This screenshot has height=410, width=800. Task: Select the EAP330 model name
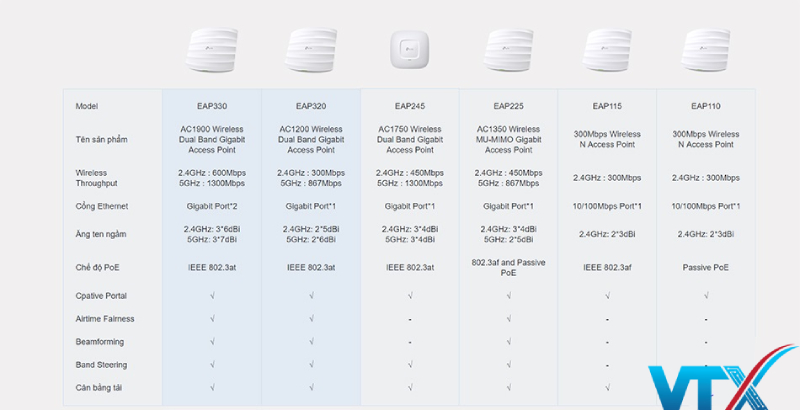coord(212,106)
